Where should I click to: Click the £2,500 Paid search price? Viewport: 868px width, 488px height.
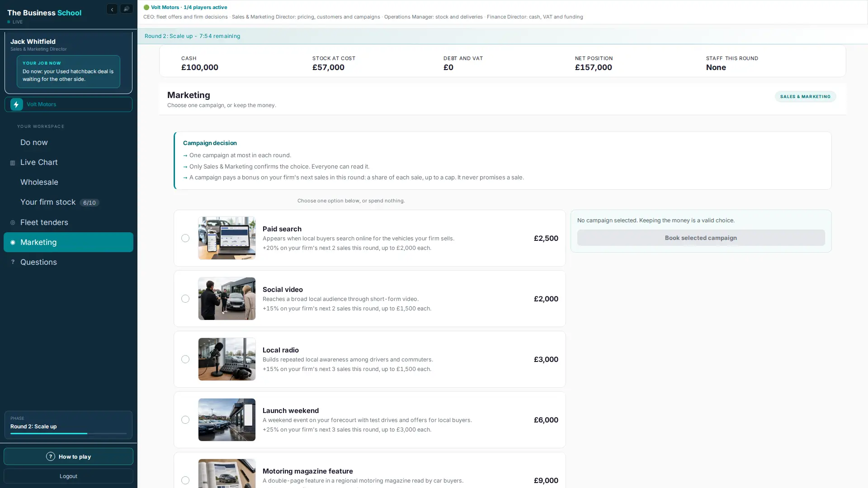546,238
